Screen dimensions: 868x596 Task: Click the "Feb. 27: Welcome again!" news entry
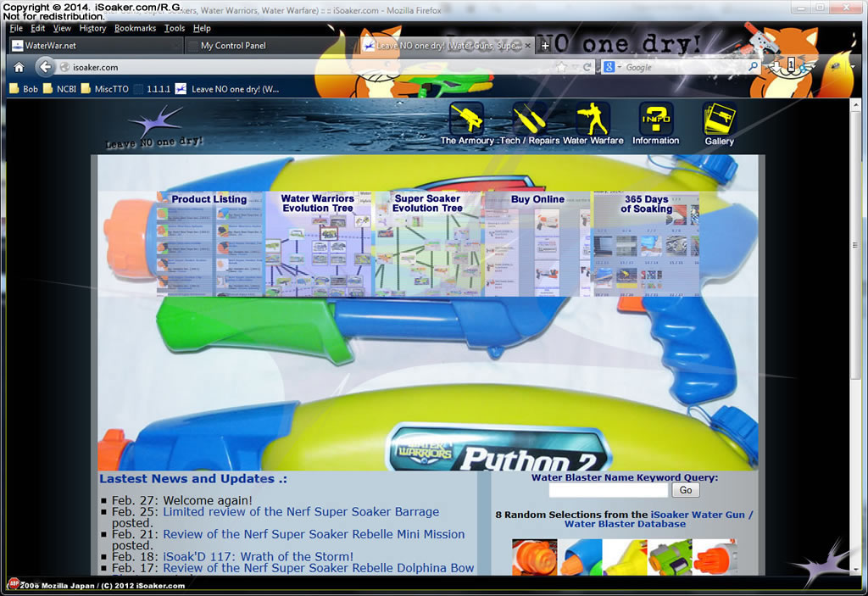click(181, 501)
